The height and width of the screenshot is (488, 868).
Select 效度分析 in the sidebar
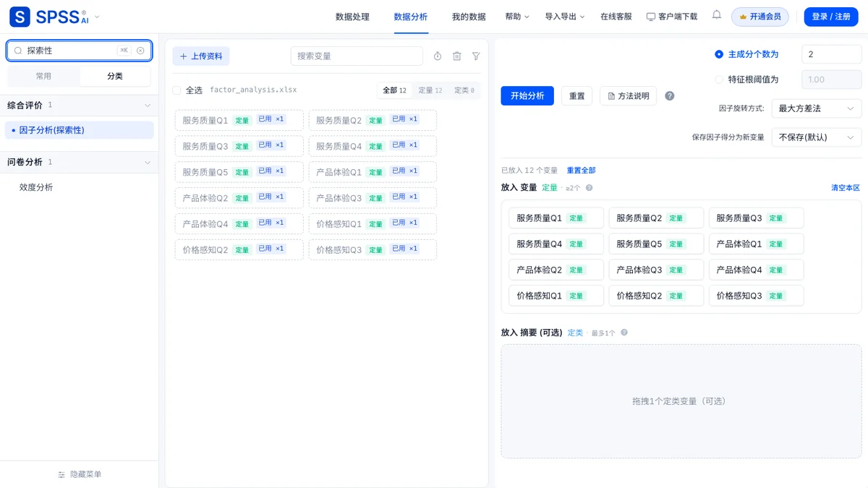click(x=36, y=187)
